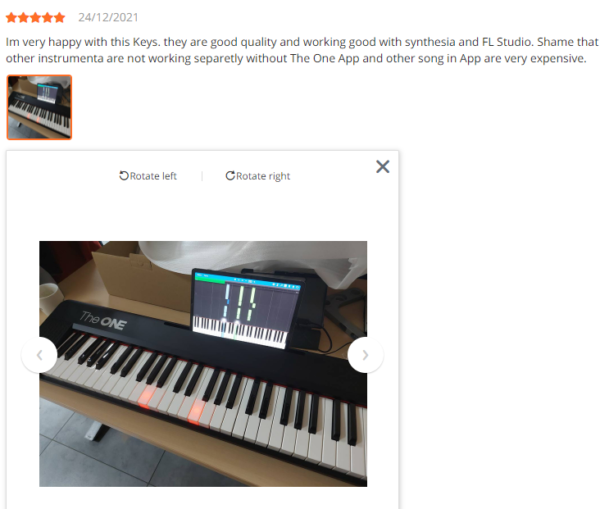Select the fourth orange rating star
600x509 pixels.
(x=47, y=18)
